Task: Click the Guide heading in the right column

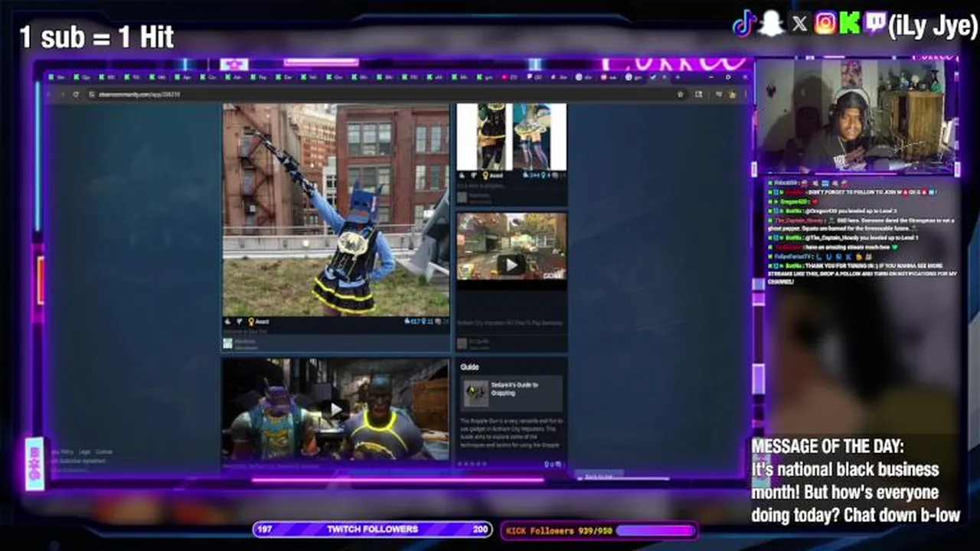Action: coord(470,367)
